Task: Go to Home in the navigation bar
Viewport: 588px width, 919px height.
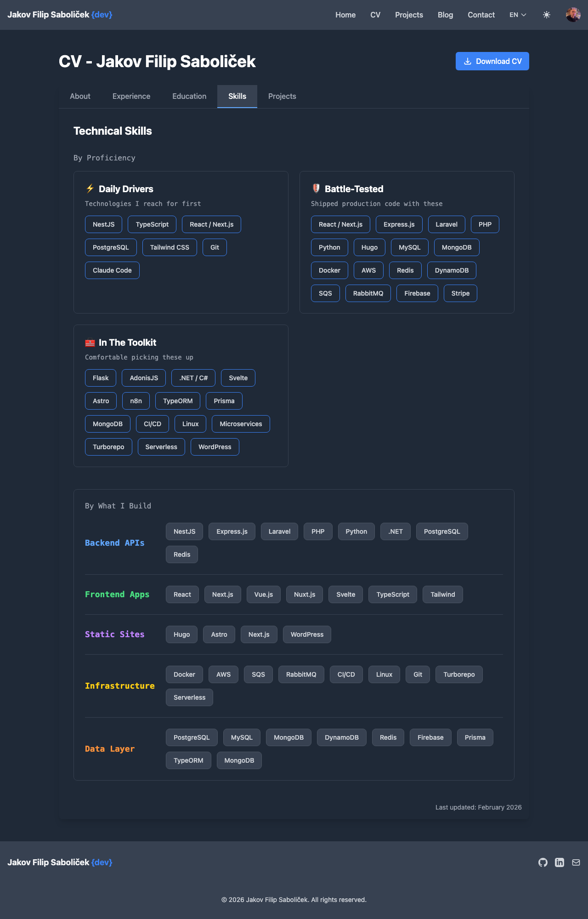Action: coord(345,15)
